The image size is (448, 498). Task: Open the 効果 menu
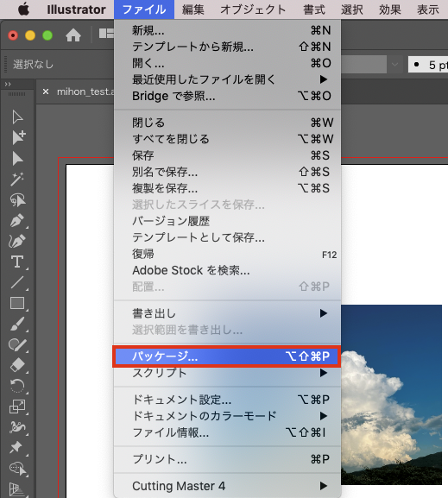(x=390, y=9)
